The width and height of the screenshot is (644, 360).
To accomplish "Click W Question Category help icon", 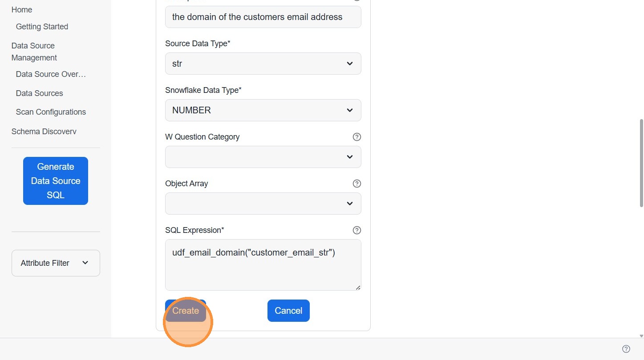I will [x=356, y=137].
